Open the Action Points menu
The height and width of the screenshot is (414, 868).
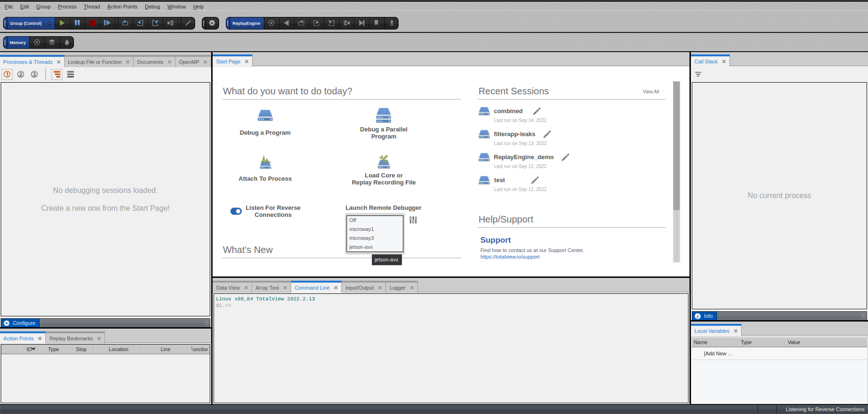point(122,6)
